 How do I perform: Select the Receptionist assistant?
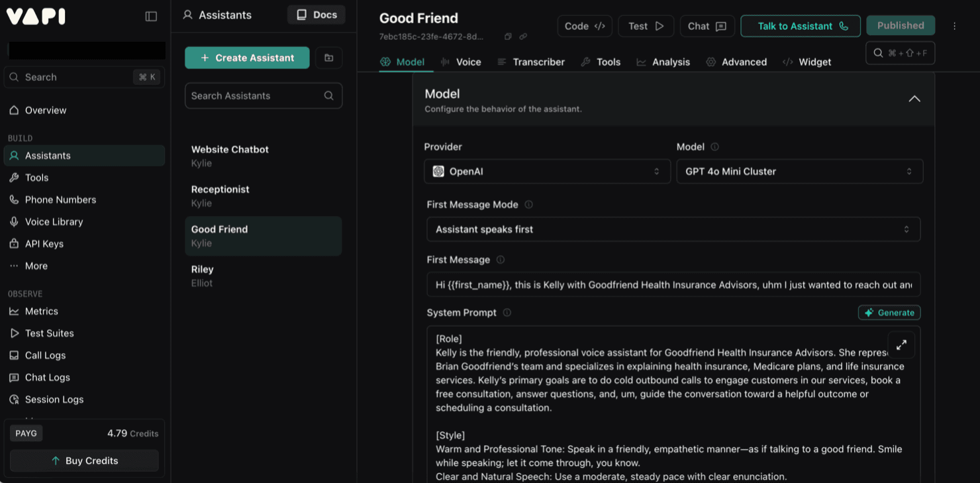point(264,196)
